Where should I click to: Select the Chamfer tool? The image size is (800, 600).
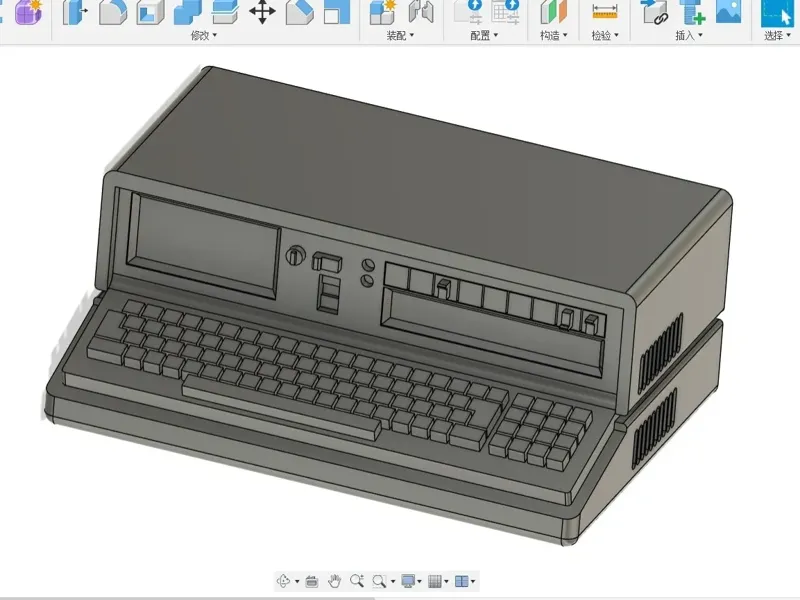click(299, 12)
